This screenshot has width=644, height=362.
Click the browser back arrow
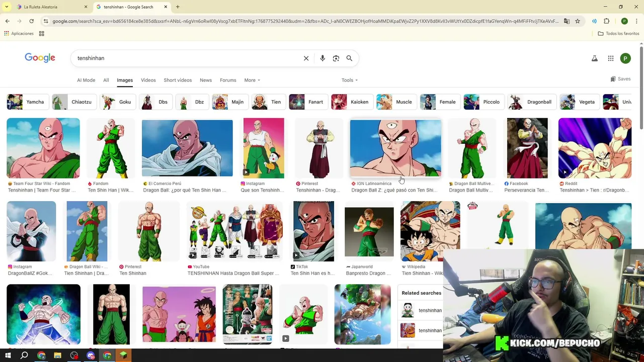tap(7, 21)
